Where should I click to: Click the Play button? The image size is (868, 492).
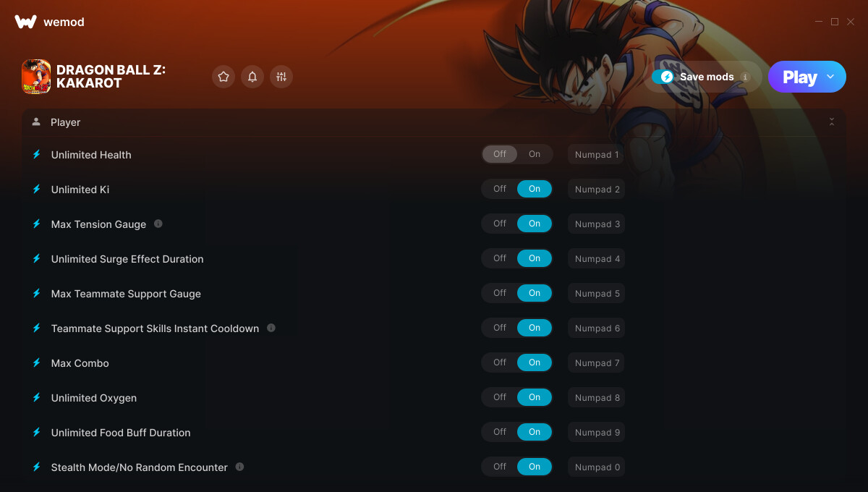[x=799, y=77]
